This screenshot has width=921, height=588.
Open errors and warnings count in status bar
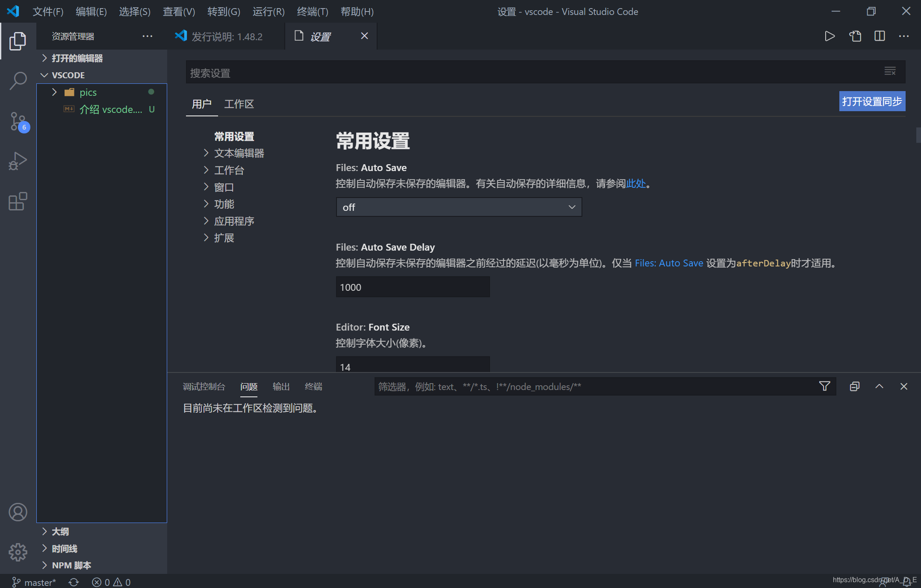tap(111, 582)
